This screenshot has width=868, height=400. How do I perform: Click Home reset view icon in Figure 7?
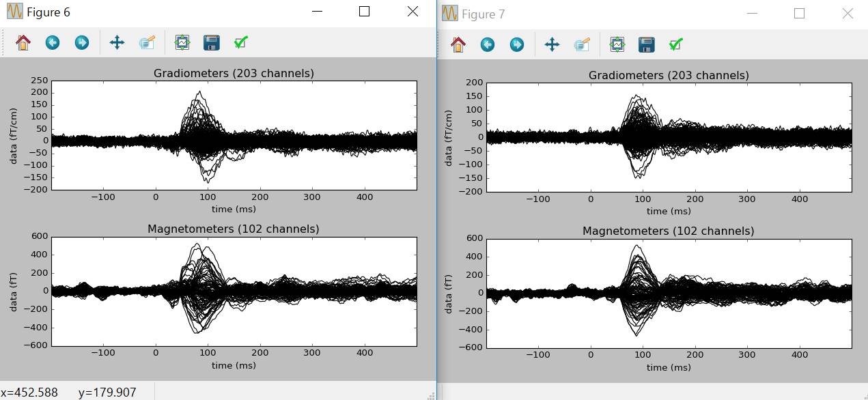(x=458, y=45)
